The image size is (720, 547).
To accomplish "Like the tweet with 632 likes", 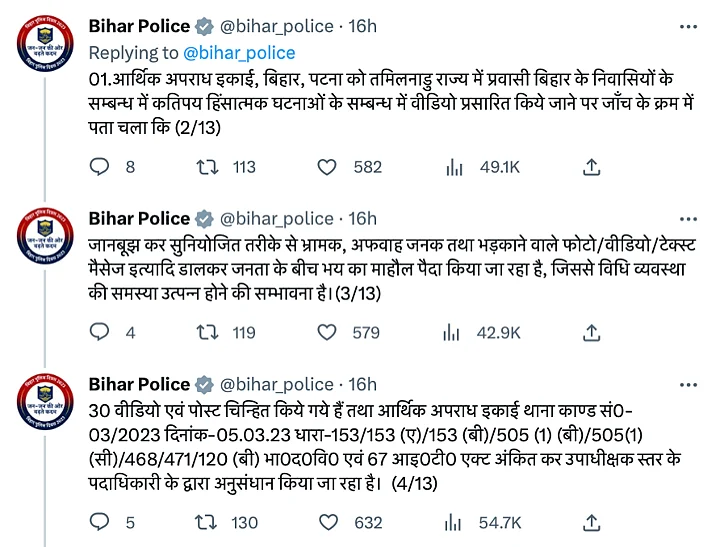I will click(326, 521).
